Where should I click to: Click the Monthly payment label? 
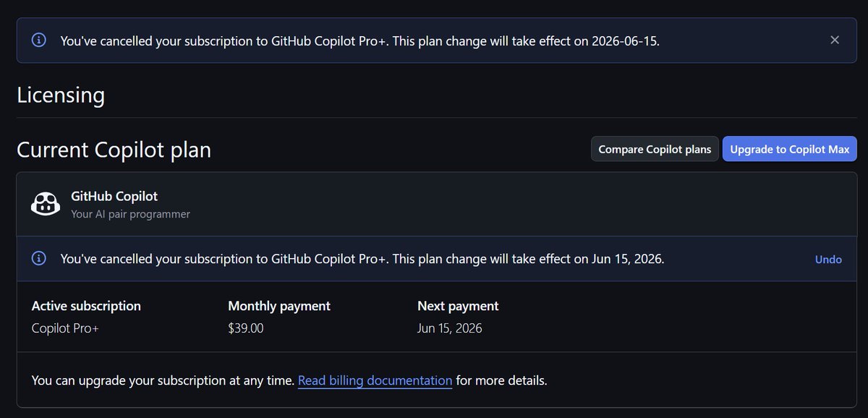279,306
